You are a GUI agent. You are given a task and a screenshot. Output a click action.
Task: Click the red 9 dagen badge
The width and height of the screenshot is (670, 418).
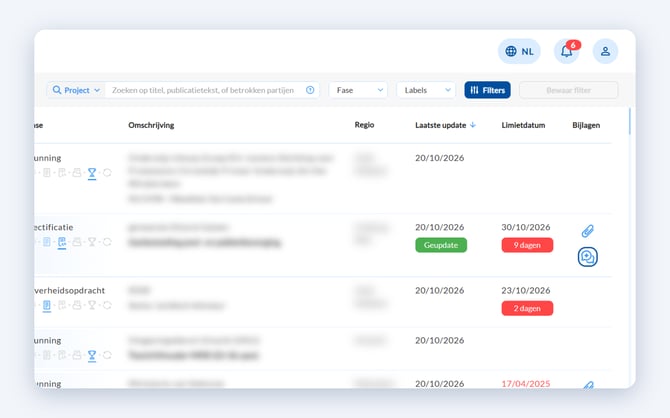click(x=527, y=245)
